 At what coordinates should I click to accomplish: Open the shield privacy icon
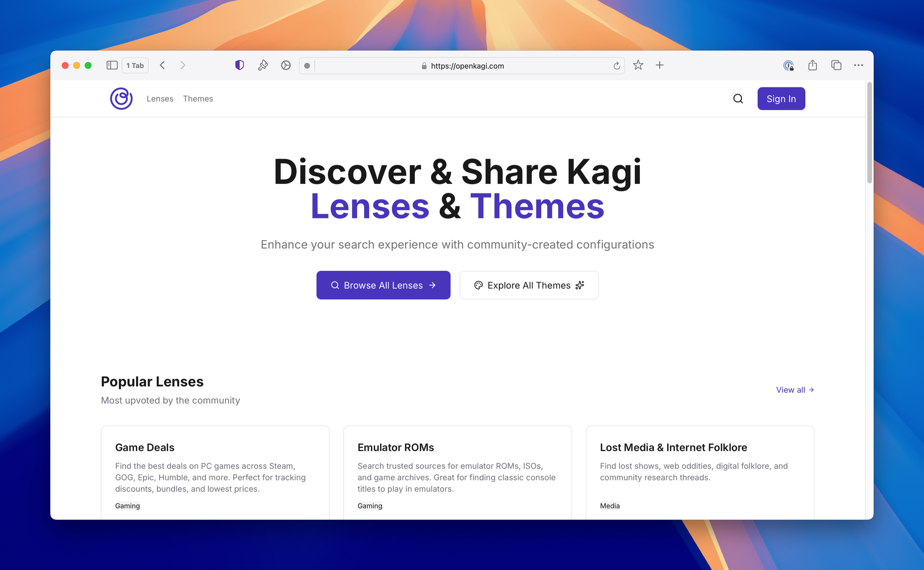[239, 65]
